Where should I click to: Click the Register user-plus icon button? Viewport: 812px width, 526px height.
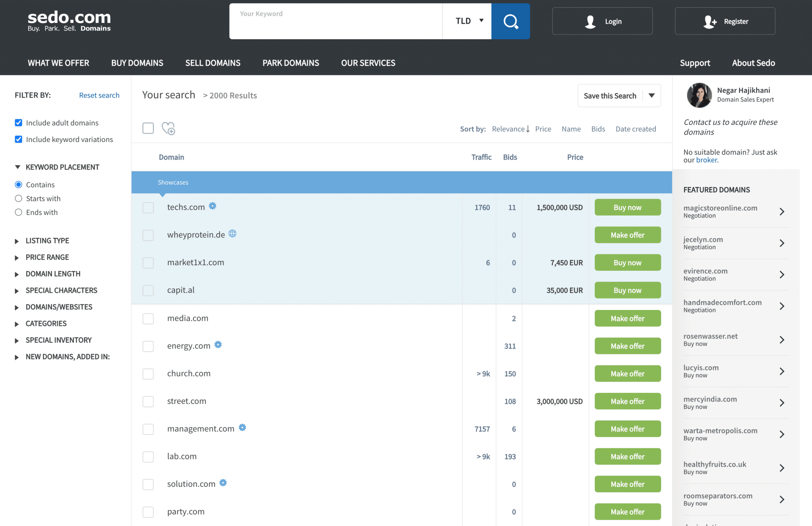[x=725, y=21]
